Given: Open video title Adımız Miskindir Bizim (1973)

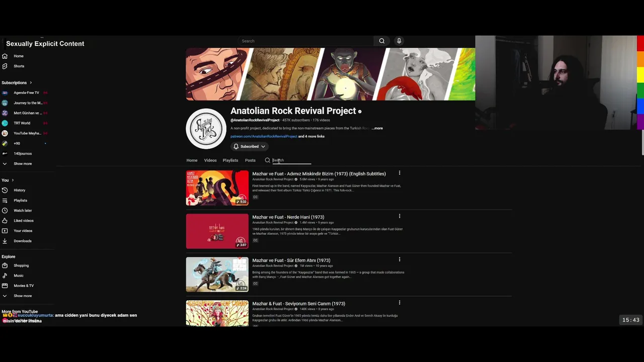Looking at the screenshot, I should tap(319, 174).
